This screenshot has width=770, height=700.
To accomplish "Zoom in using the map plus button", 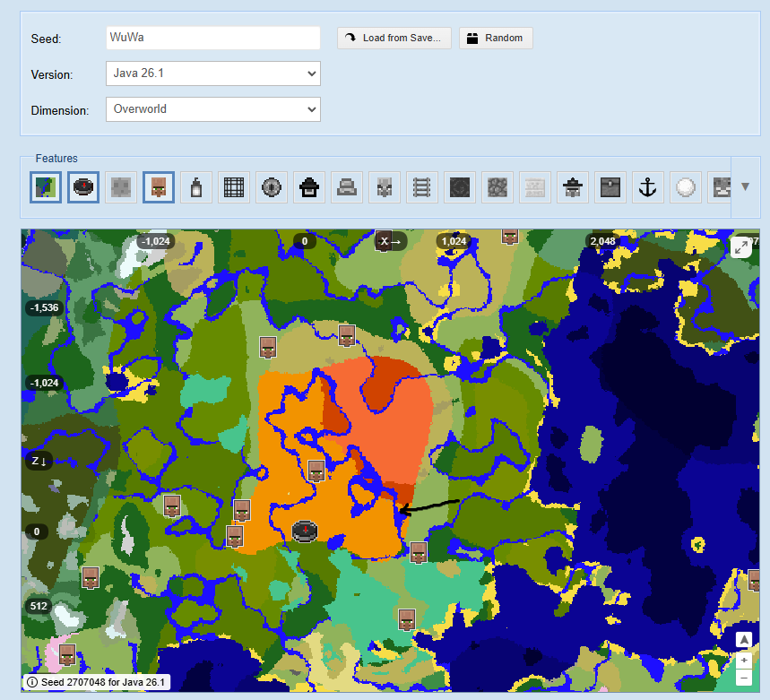I will pos(743,660).
